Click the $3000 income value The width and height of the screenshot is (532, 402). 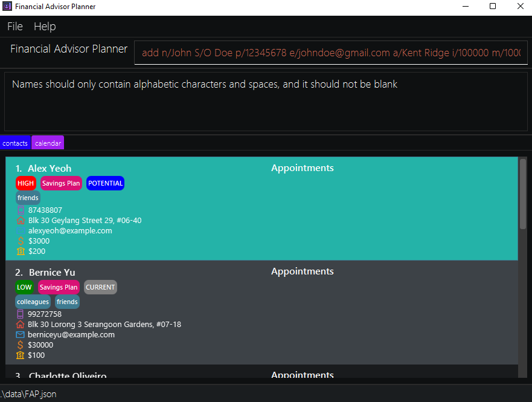(39, 241)
